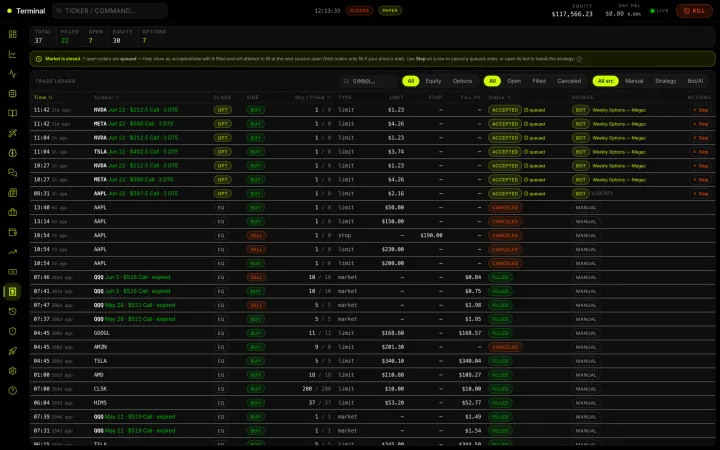Open the activity pulse icon in sidebar

point(12,74)
